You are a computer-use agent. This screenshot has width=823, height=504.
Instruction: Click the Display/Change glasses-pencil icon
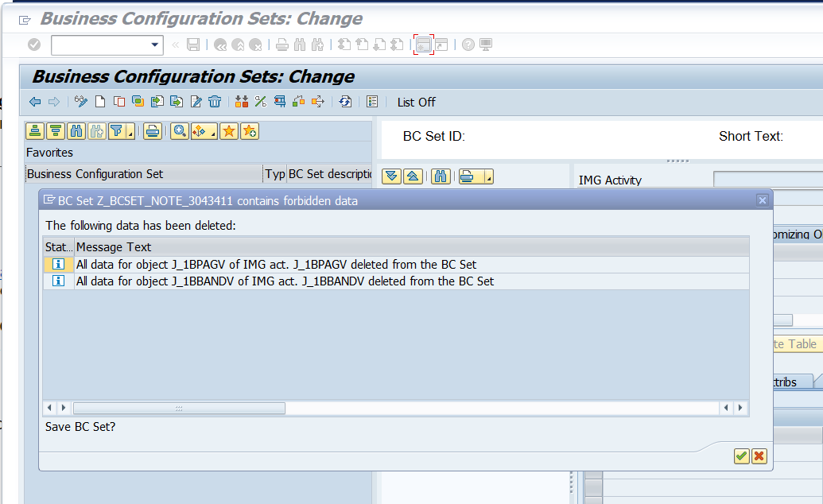[81, 101]
